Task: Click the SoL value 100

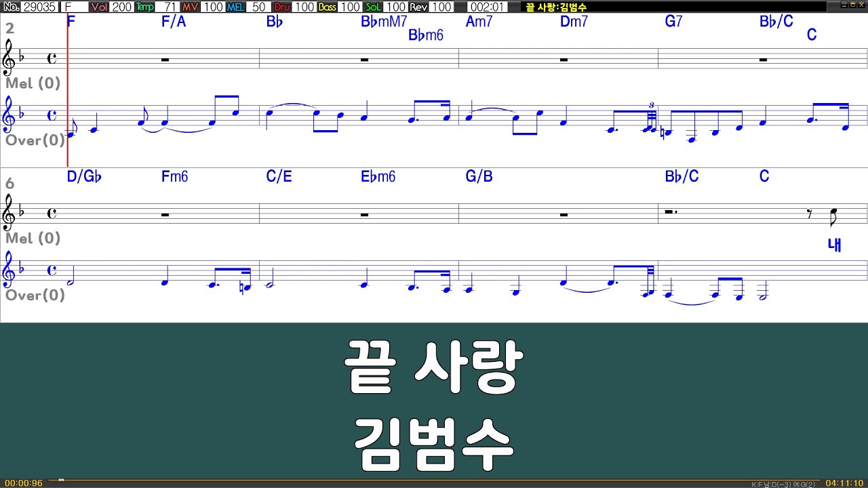Action: point(395,7)
